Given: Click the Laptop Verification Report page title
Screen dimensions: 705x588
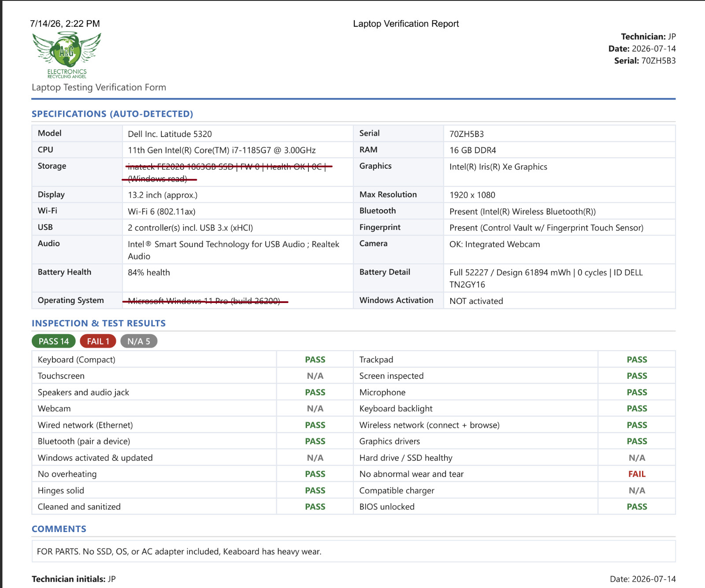Looking at the screenshot, I should [x=406, y=24].
